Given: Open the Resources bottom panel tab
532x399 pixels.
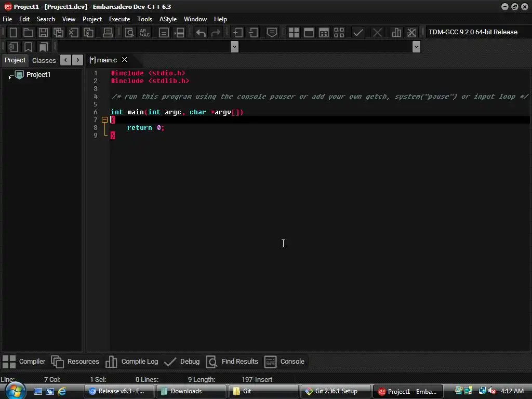Looking at the screenshot, I should point(75,362).
